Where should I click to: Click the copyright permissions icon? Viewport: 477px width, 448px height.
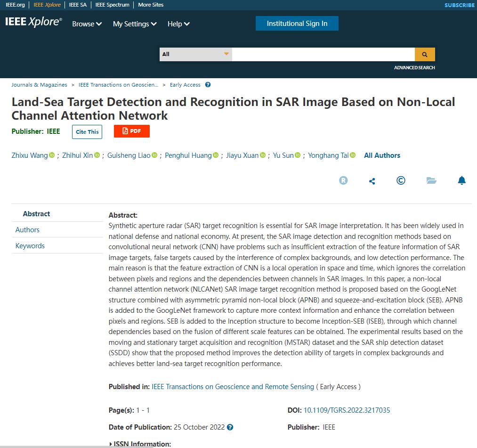pyautogui.click(x=401, y=180)
